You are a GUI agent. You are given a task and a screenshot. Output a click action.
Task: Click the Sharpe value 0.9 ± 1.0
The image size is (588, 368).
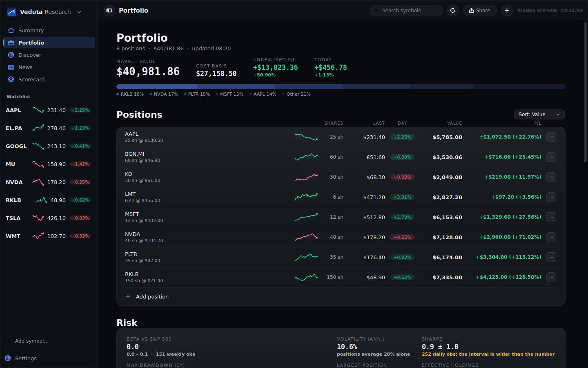[x=440, y=347]
